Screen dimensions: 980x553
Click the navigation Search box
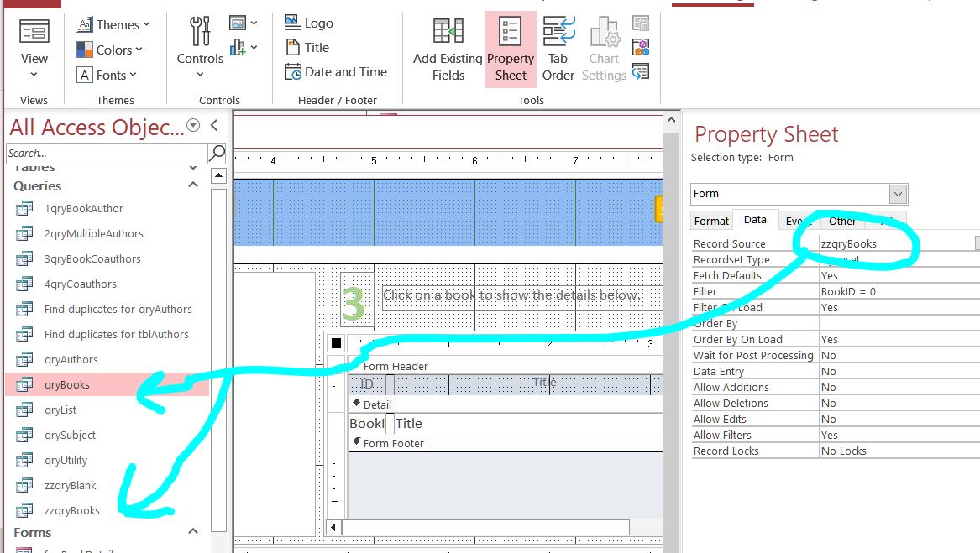tap(107, 153)
